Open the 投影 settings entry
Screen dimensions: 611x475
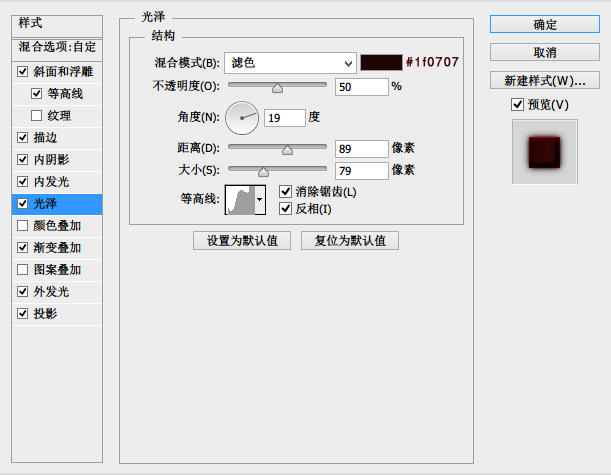coord(45,314)
